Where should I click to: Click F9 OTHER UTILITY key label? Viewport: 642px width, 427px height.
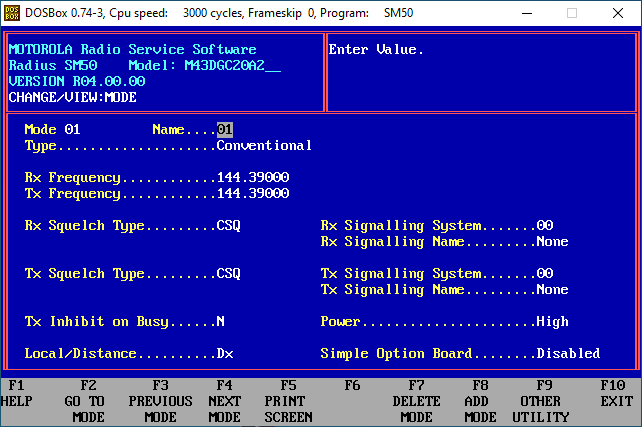pyautogui.click(x=541, y=401)
